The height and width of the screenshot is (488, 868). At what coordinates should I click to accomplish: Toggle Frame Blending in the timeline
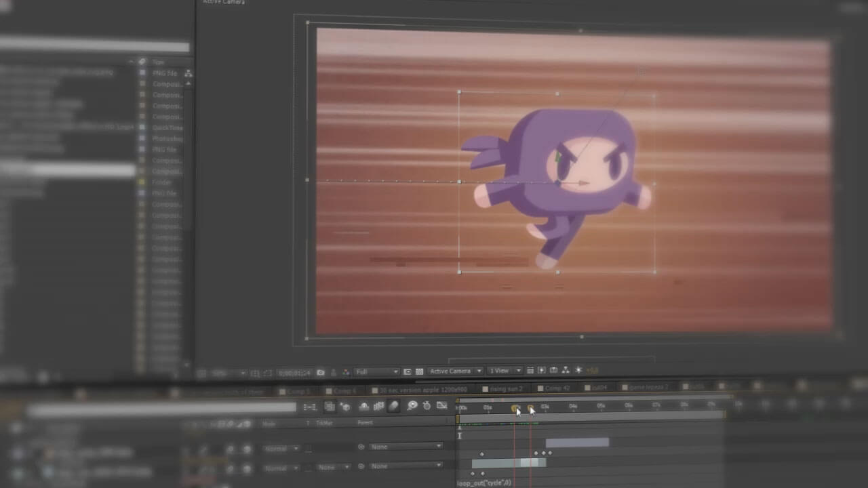[378, 406]
